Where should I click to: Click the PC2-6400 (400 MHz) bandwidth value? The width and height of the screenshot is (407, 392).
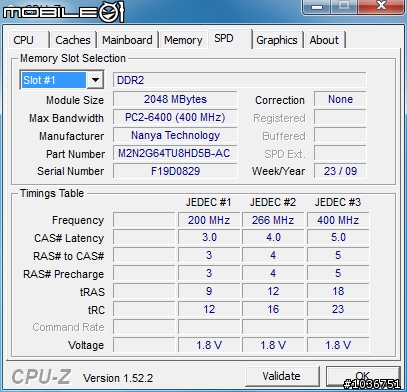pos(175,117)
